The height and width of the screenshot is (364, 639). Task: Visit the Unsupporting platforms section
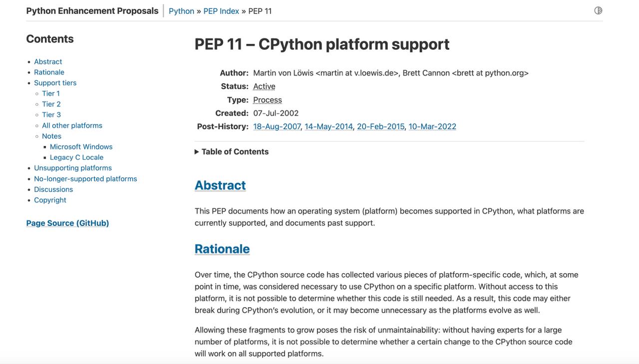pos(73,168)
